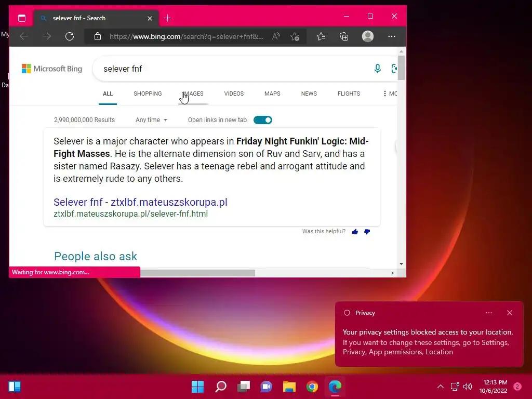This screenshot has width=532, height=399.
Task: Open network status tray icon
Action: coord(455,387)
